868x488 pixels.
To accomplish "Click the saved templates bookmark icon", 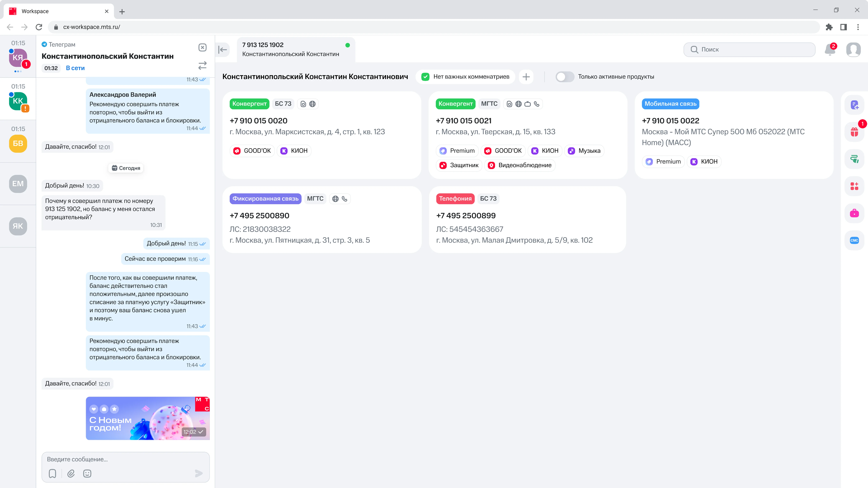I will point(52,473).
